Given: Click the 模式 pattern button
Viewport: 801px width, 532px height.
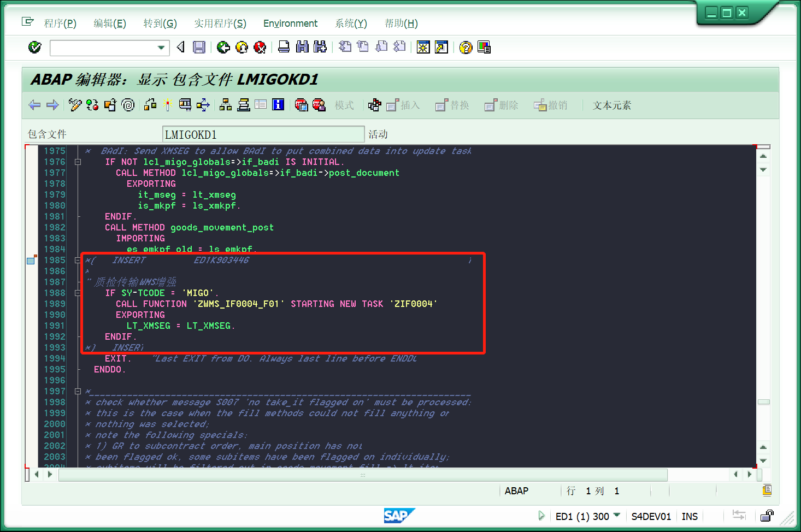Looking at the screenshot, I should (x=344, y=105).
